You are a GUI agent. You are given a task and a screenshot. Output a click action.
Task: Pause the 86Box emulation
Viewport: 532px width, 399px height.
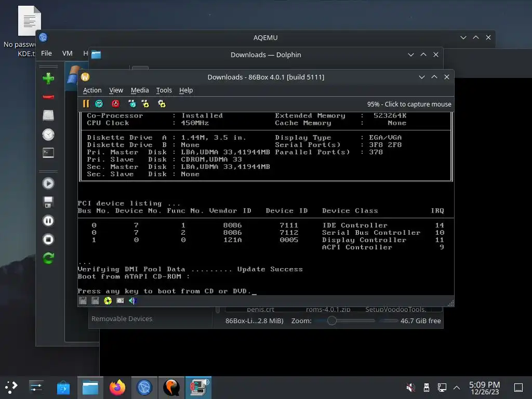tap(86, 104)
